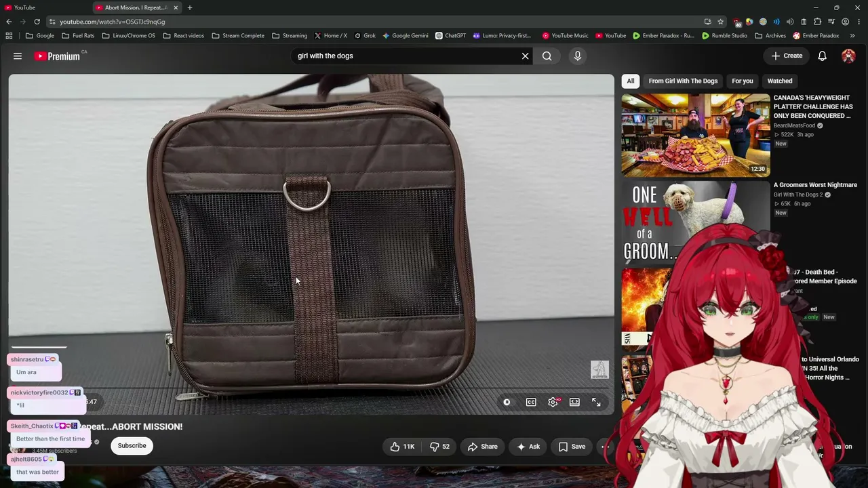This screenshot has height=488, width=868.
Task: Expand the Linux/Chrome OS bookmark folder
Action: (128, 36)
